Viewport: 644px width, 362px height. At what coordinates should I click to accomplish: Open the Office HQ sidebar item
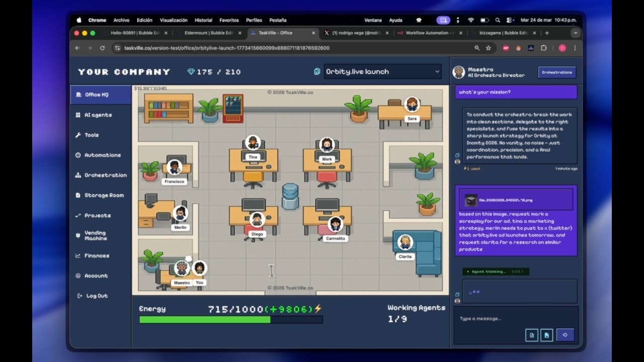[x=101, y=95]
